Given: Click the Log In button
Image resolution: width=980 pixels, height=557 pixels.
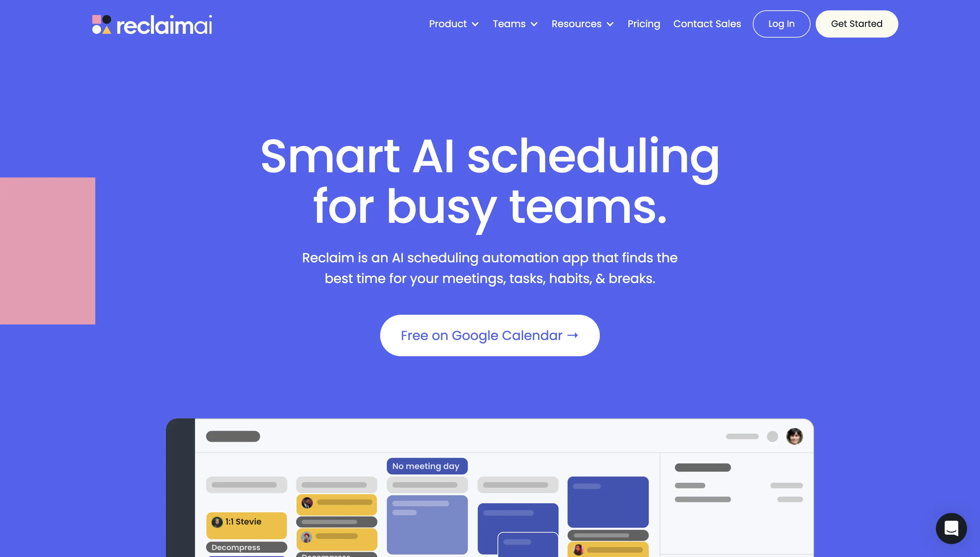Looking at the screenshot, I should tap(781, 24).
